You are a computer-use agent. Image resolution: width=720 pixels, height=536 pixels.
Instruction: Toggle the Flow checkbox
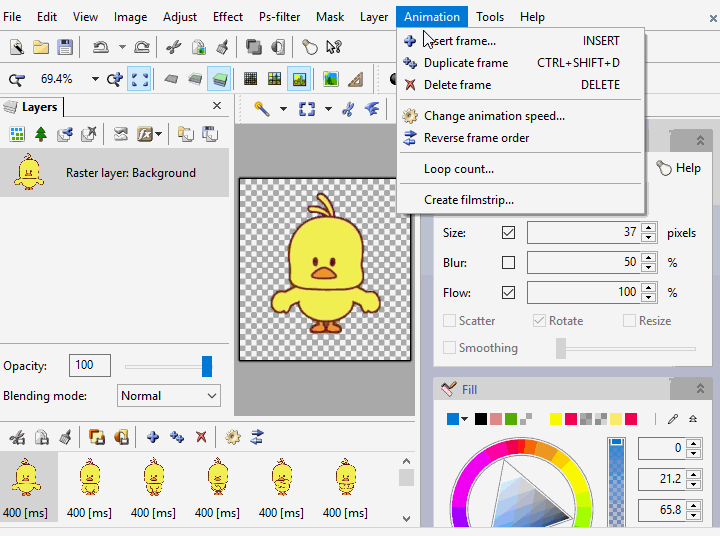pyautogui.click(x=508, y=293)
